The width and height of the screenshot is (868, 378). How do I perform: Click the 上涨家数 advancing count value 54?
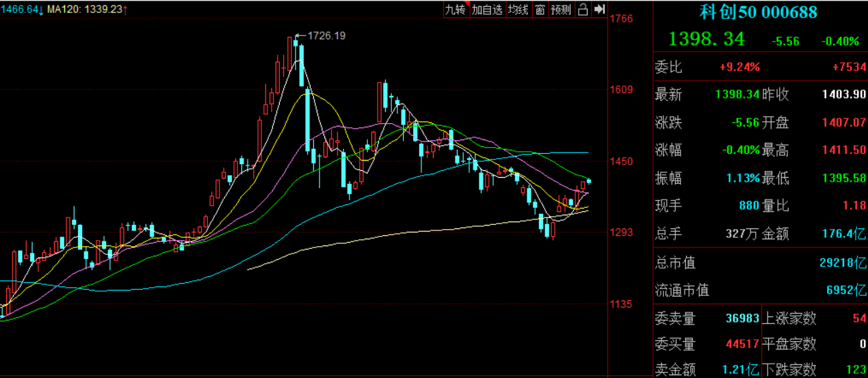pyautogui.click(x=859, y=319)
